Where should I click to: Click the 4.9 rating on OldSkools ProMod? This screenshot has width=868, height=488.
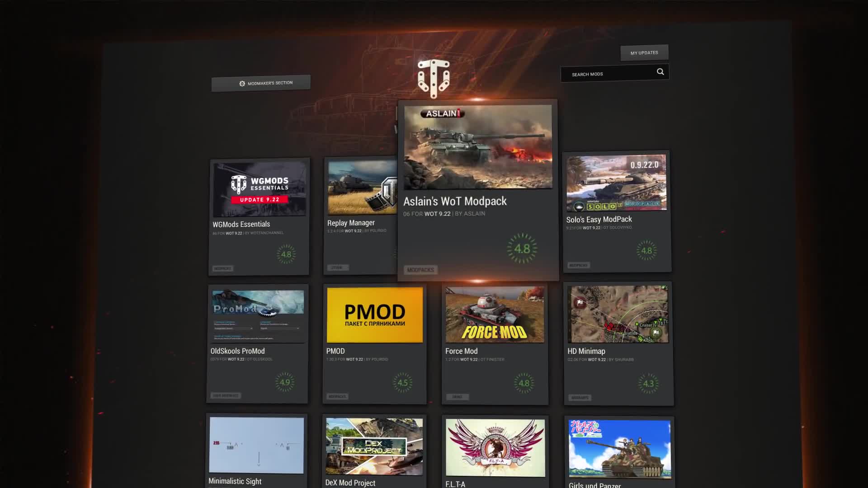(x=285, y=382)
